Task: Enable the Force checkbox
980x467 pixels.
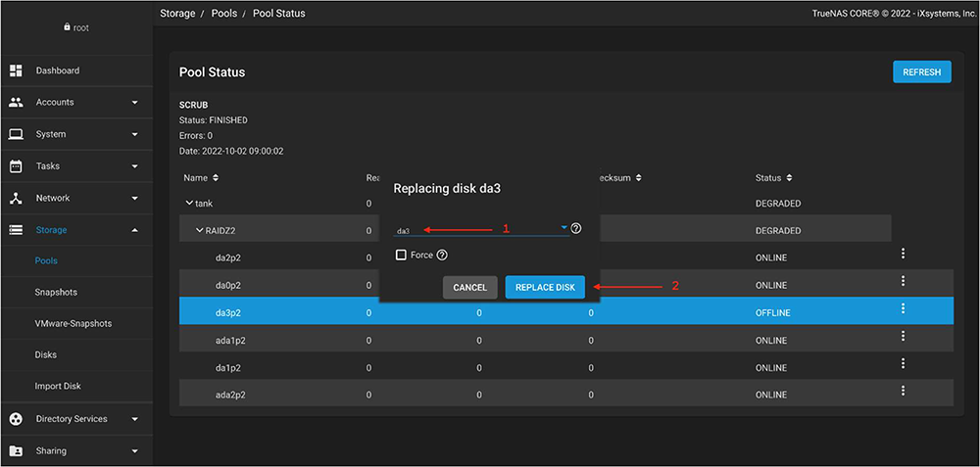Action: click(400, 256)
